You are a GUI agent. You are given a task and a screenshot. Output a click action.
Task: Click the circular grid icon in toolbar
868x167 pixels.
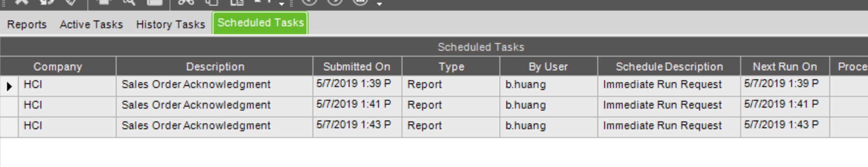(x=360, y=2)
